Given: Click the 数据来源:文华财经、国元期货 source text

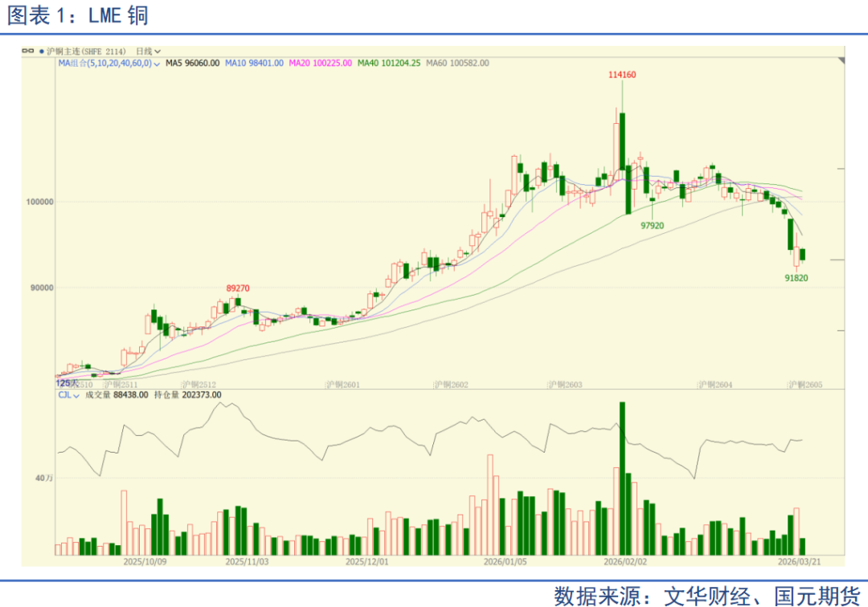Looking at the screenshot, I should [707, 596].
